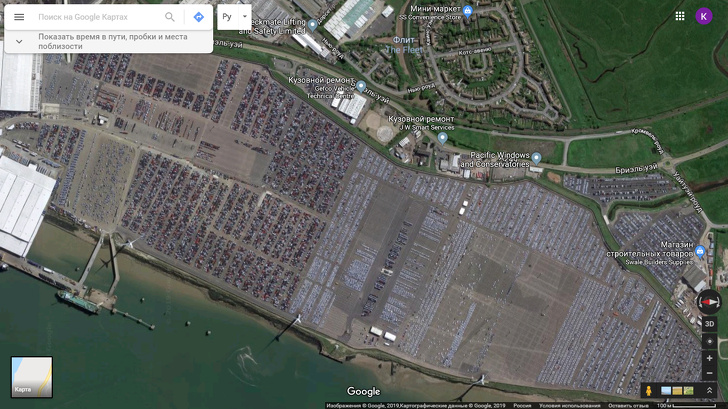Viewport: 728px width, 409px height.
Task: Open the hamburger main menu
Action: click(19, 17)
